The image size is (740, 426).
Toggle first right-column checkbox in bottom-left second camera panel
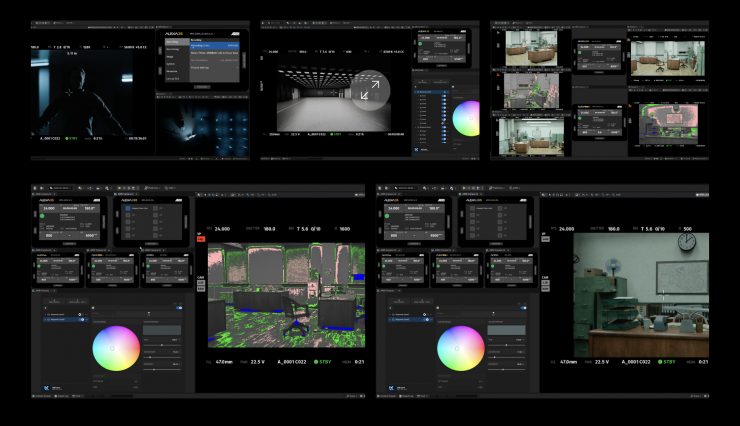coord(155,208)
